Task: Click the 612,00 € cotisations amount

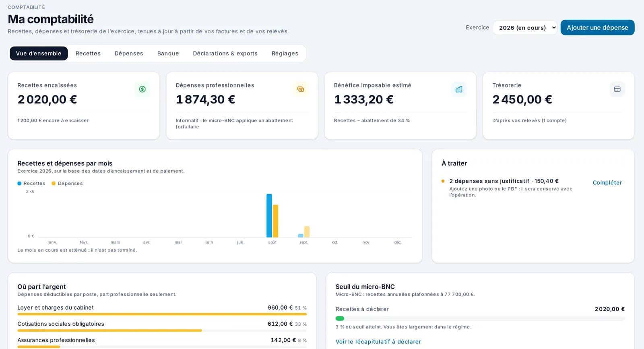Action: [280, 324]
